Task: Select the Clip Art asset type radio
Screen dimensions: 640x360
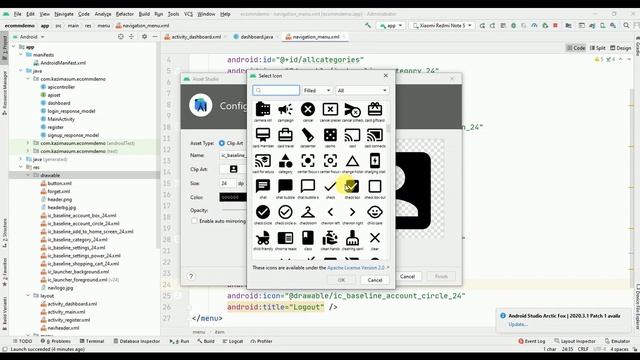Action: click(222, 143)
